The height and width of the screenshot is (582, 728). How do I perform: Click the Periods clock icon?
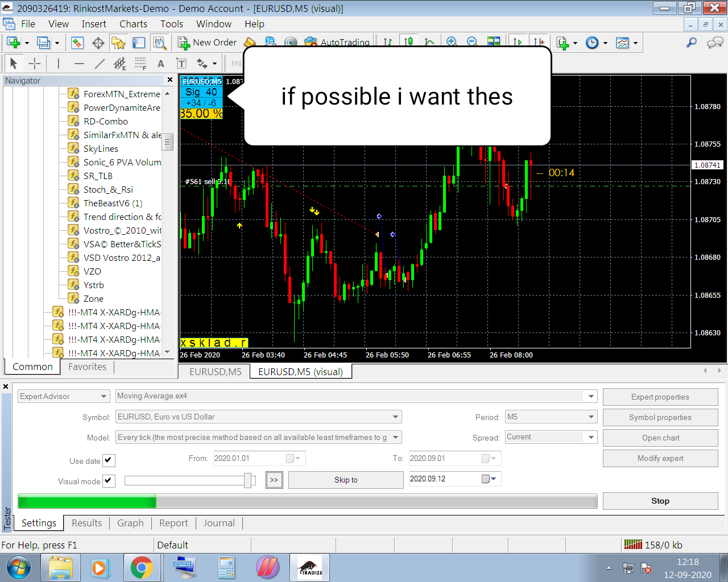coord(592,43)
